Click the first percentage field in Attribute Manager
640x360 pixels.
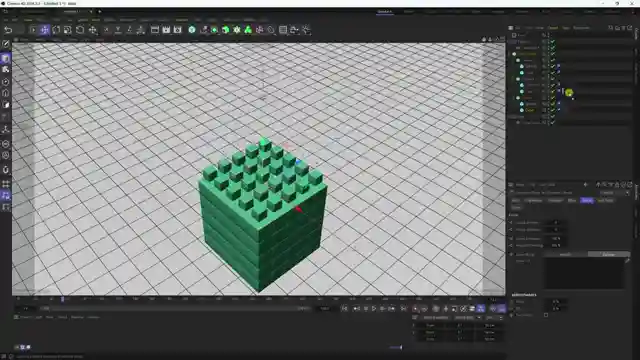556,238
